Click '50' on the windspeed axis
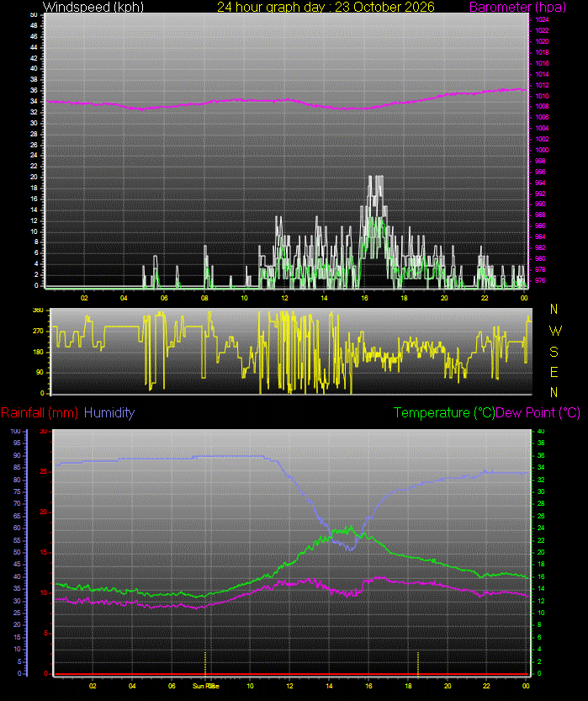The image size is (588, 701). [34, 15]
